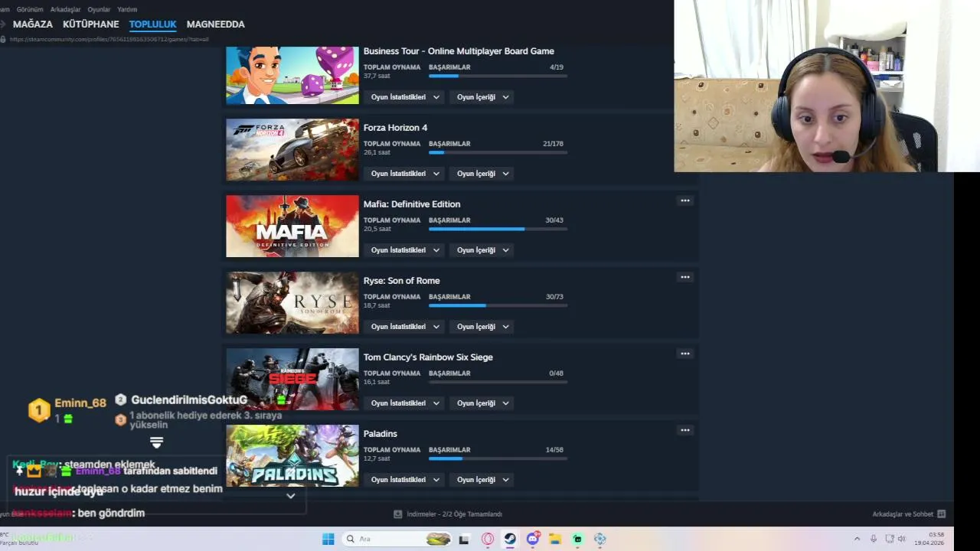The width and height of the screenshot is (980, 551).
Task: Click Eminn_68 top gifter name in overlay
Action: pyautogui.click(x=80, y=403)
